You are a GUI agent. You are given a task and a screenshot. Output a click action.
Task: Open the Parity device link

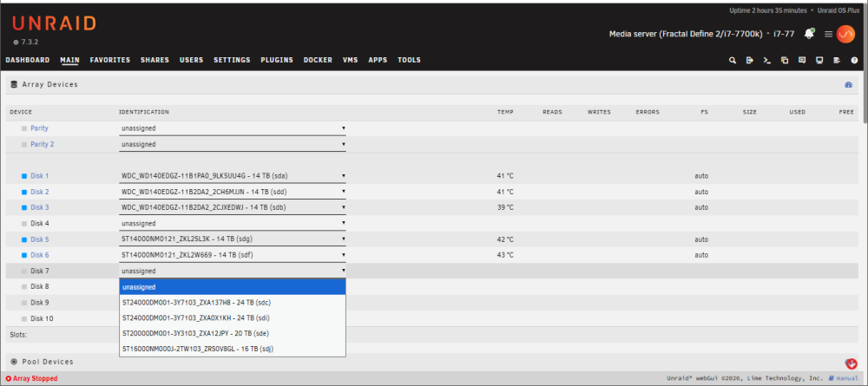click(x=39, y=128)
